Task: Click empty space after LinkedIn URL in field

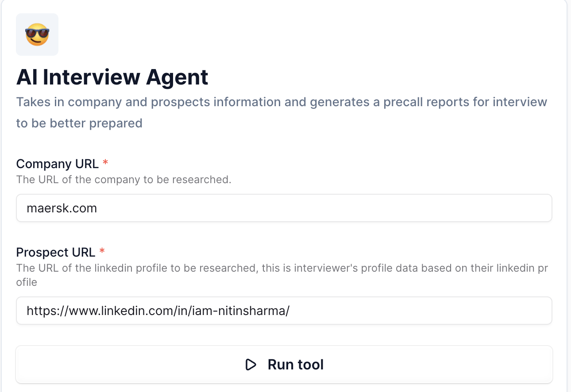Action: (421, 311)
